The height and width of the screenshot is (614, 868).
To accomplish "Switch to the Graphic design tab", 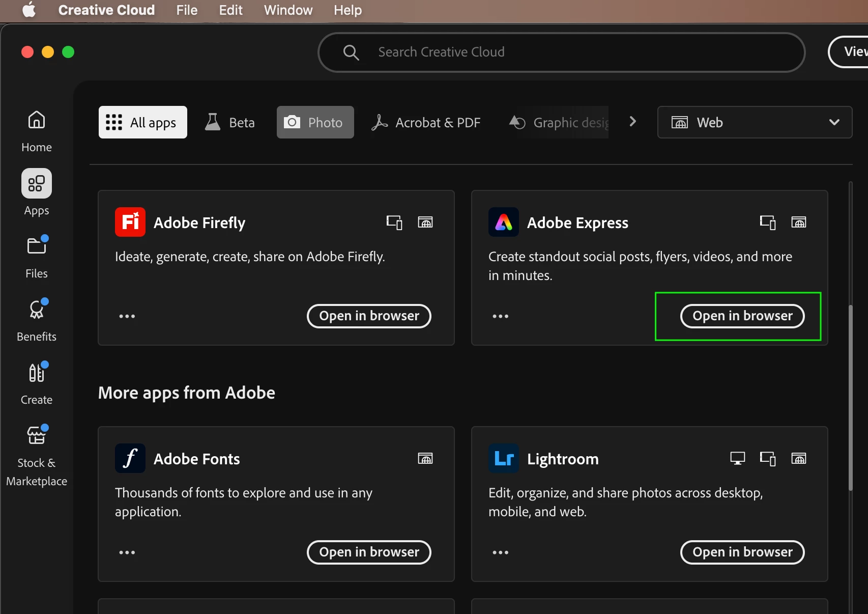I will pyautogui.click(x=558, y=122).
